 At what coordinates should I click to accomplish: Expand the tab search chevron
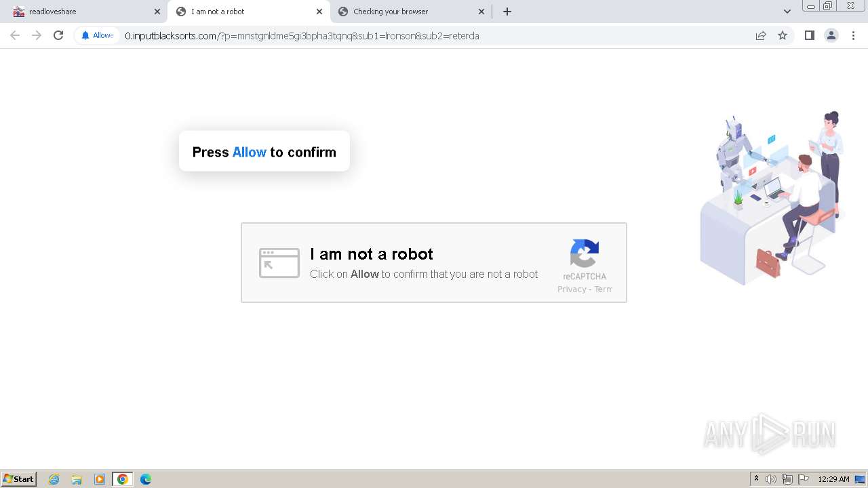[787, 12]
